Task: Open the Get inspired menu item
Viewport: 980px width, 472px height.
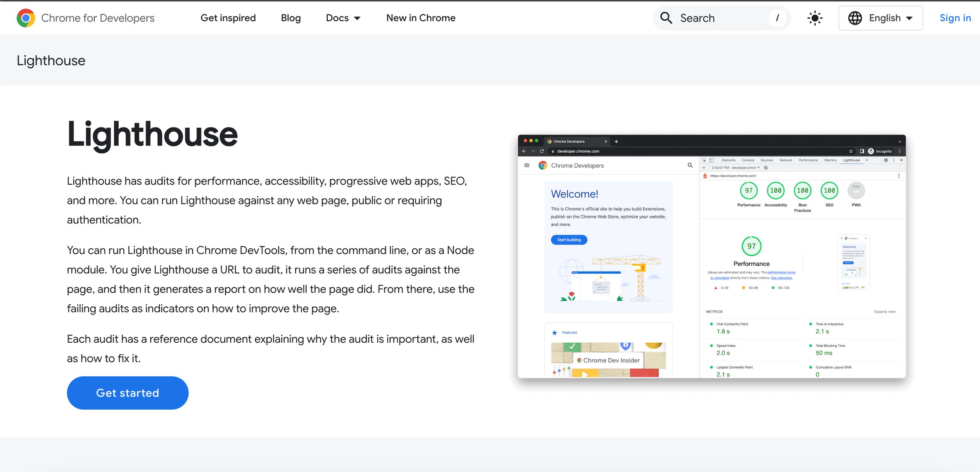Action: pyautogui.click(x=228, y=18)
